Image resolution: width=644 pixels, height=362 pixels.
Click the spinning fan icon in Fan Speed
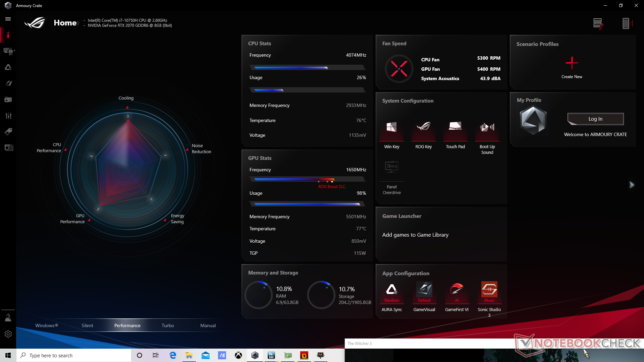[399, 69]
